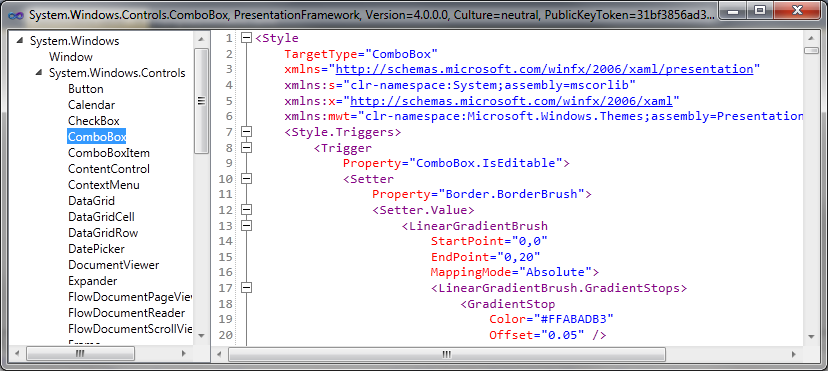Click the infinity app icon in title bar
Screen dimensions: 828x371
(x=16, y=15)
